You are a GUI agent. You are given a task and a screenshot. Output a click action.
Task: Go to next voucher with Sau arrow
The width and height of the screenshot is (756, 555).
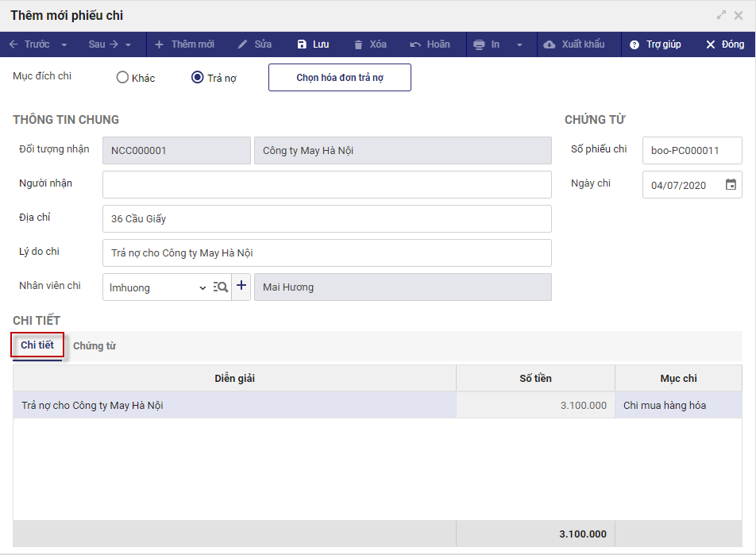[x=114, y=44]
